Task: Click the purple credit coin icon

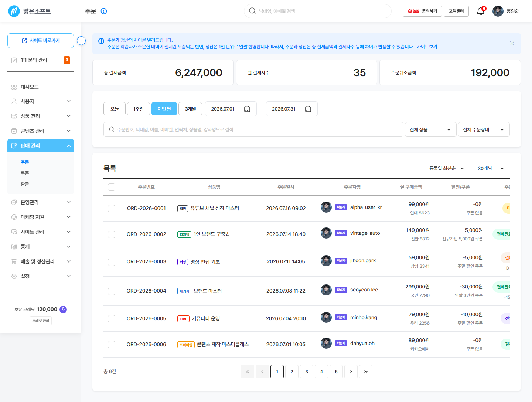Action: [x=63, y=309]
